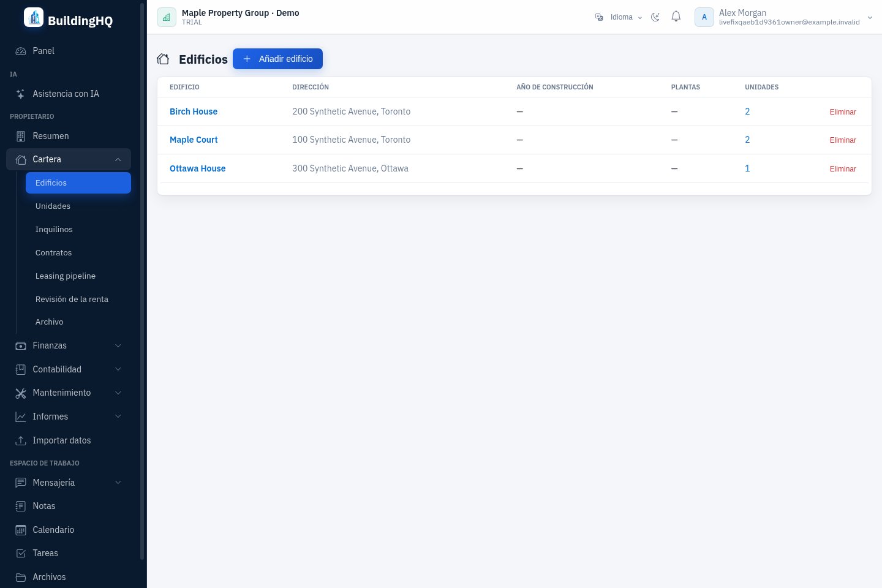The image size is (882, 588).
Task: Open Revisión de la renta
Action: 78,300
